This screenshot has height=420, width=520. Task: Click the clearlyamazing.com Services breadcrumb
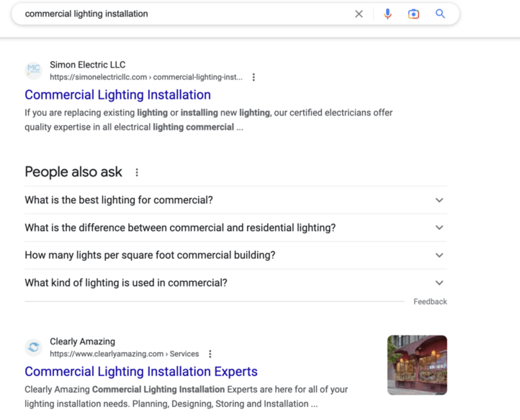tap(124, 354)
